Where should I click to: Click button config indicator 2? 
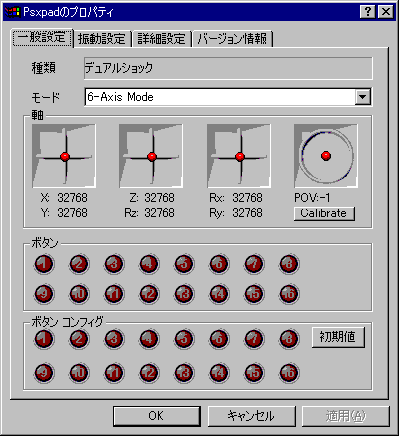(79, 339)
